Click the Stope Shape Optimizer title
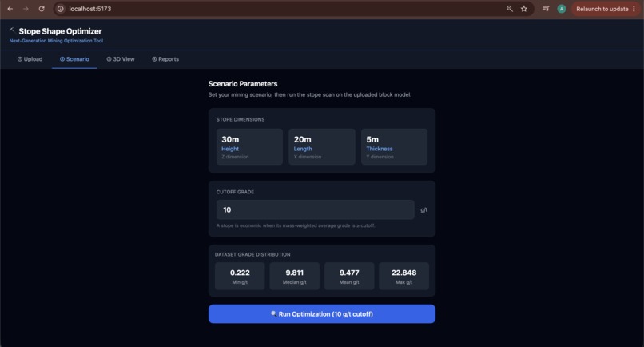 [61, 31]
